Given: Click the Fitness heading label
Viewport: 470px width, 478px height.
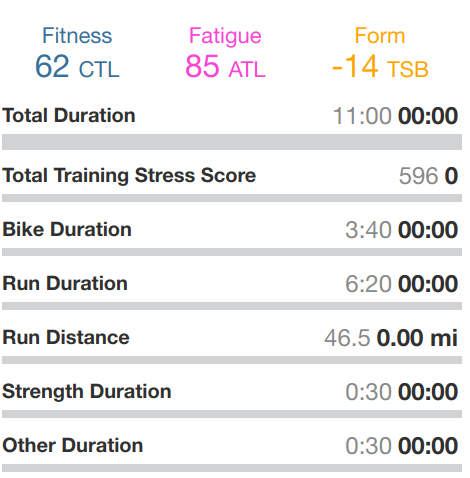Looking at the screenshot, I should point(77,36).
